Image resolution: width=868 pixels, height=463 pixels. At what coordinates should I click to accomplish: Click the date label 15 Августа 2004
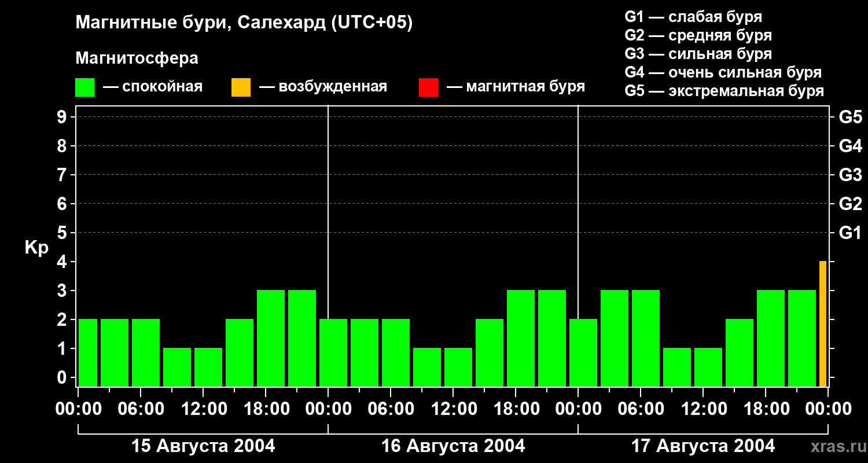(x=203, y=446)
